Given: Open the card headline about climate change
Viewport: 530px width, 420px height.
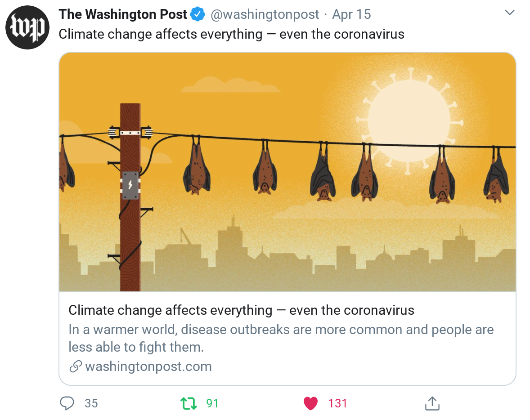Looking at the screenshot, I should coord(241,310).
